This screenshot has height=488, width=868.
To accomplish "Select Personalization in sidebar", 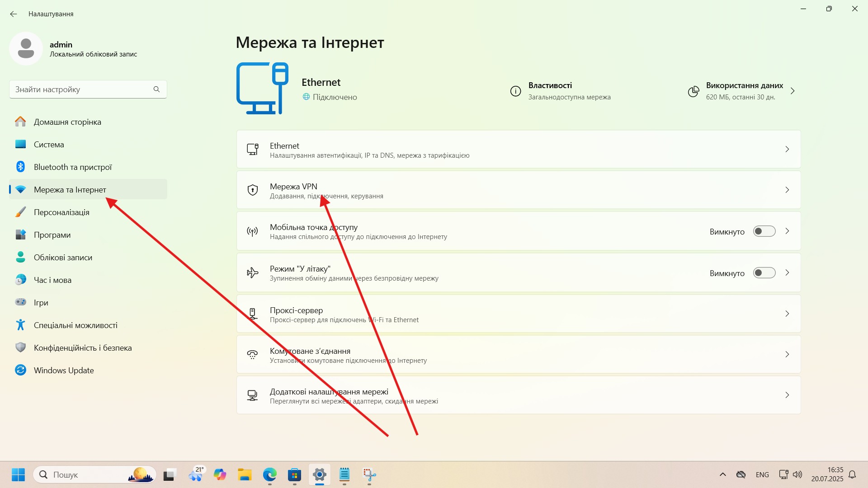I will [61, 212].
